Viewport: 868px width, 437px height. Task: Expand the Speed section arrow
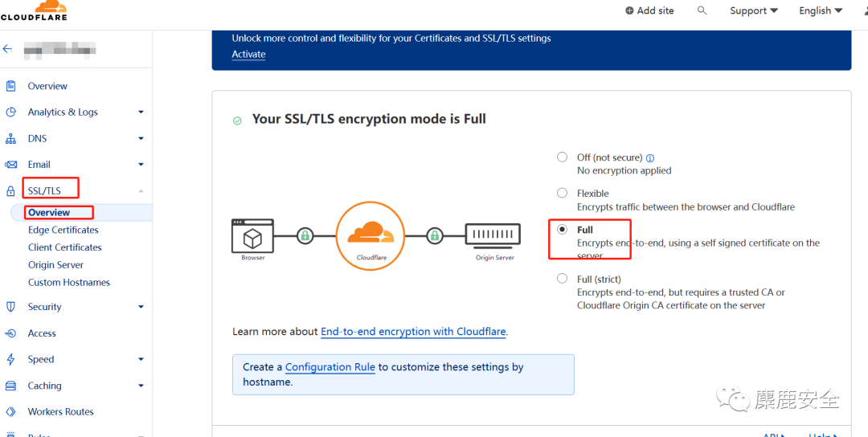[141, 359]
